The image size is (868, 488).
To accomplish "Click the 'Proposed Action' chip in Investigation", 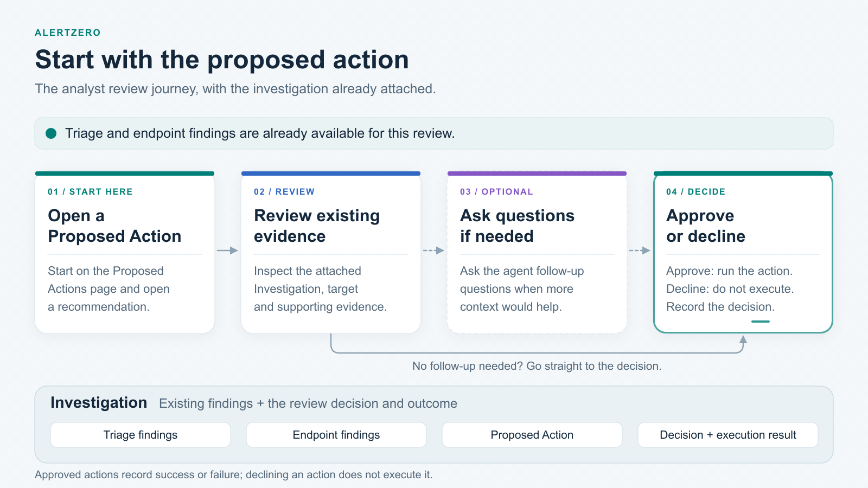I will point(532,435).
